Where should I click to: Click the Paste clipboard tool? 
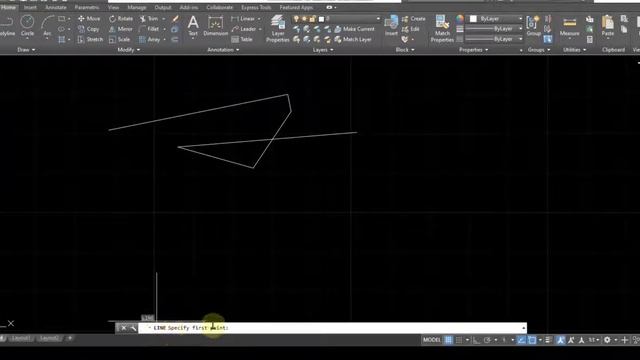(x=608, y=26)
